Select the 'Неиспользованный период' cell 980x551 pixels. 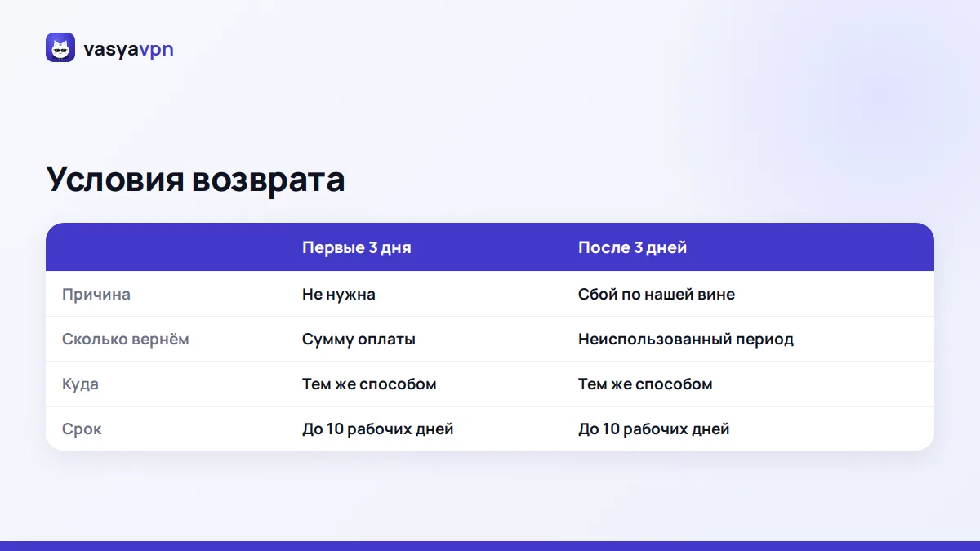[686, 339]
